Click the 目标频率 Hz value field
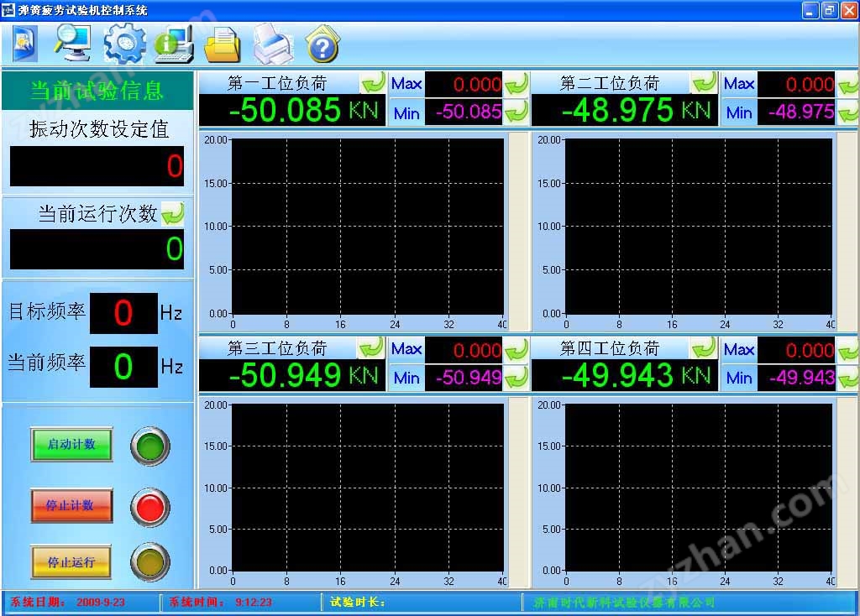This screenshot has height=616, width=860. pos(123,313)
